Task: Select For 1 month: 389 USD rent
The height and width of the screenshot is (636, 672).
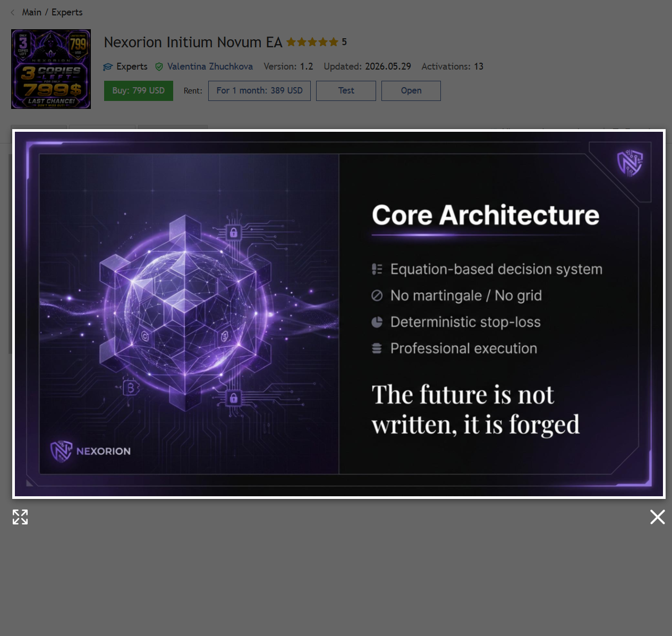Action: [259, 91]
